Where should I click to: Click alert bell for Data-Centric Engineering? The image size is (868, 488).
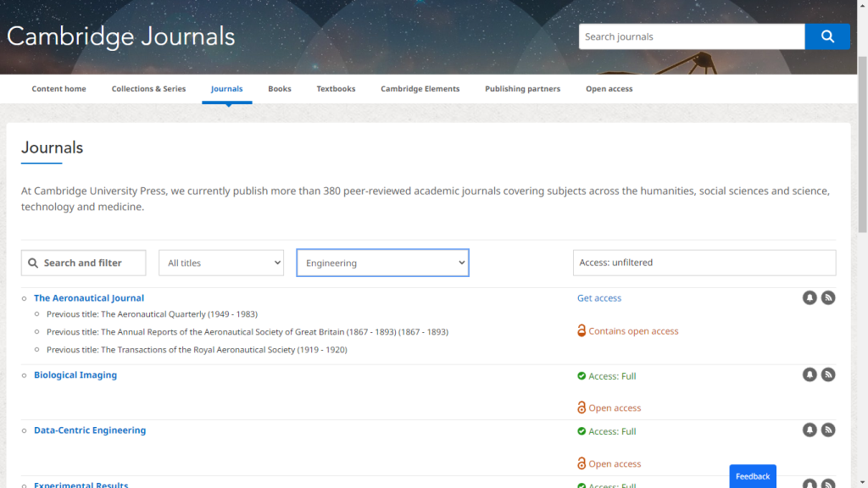[x=810, y=430]
